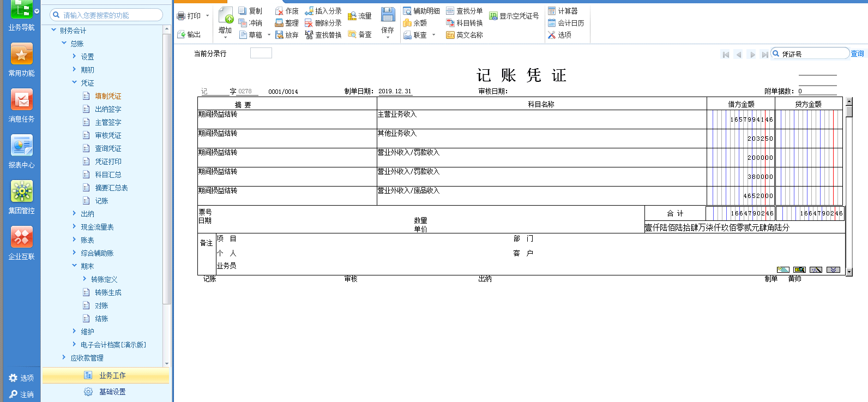Expand the 期初 tree node
Image resolution: width=868 pixels, height=402 pixels.
click(x=74, y=69)
